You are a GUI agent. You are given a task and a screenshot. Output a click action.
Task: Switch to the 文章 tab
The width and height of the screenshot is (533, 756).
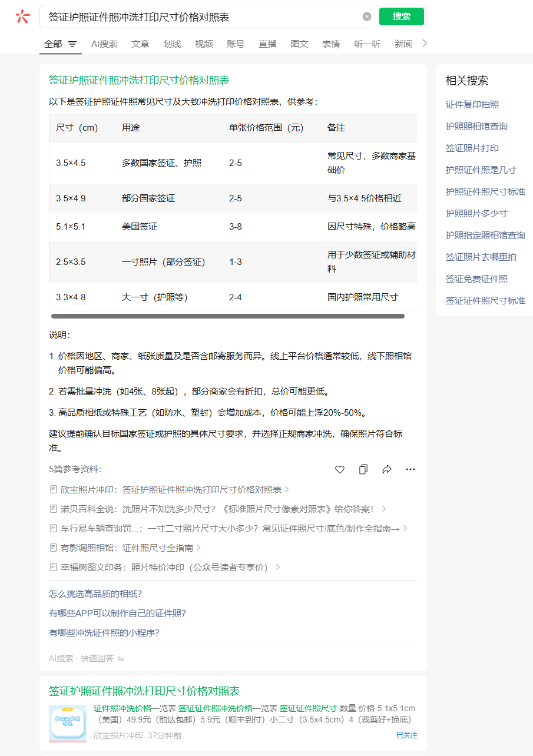pos(140,44)
